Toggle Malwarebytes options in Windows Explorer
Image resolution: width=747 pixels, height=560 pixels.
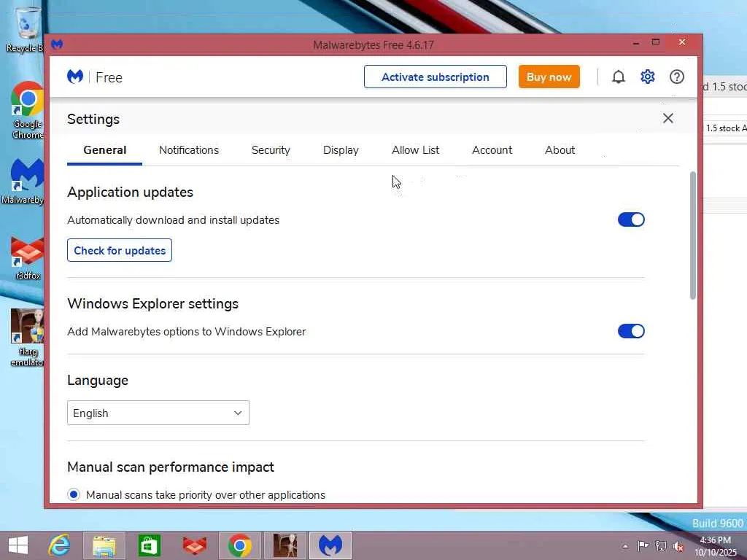631,331
